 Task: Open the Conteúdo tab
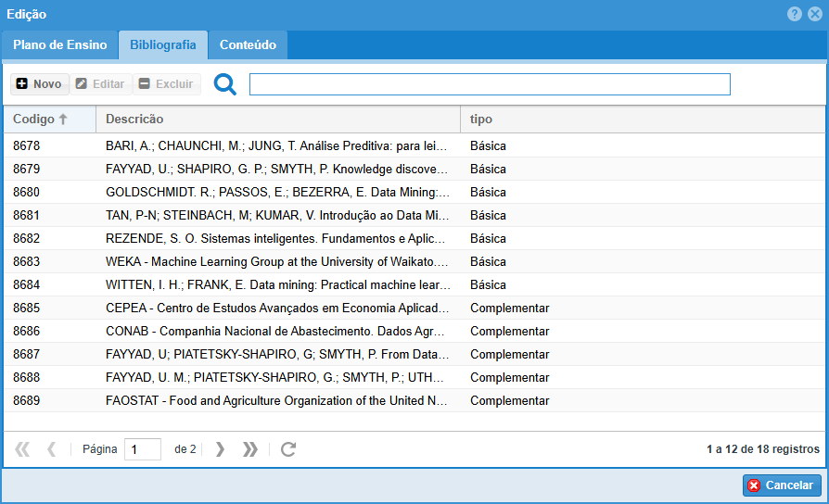pyautogui.click(x=248, y=44)
